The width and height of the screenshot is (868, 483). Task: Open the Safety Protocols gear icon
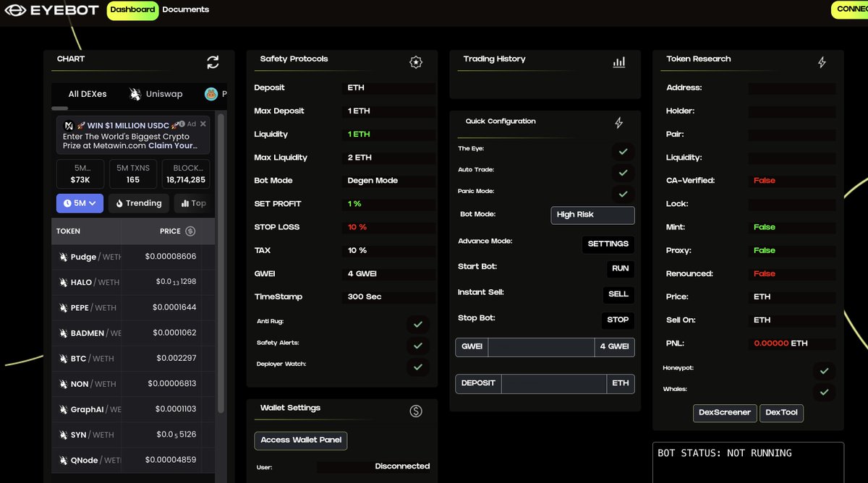pos(416,62)
